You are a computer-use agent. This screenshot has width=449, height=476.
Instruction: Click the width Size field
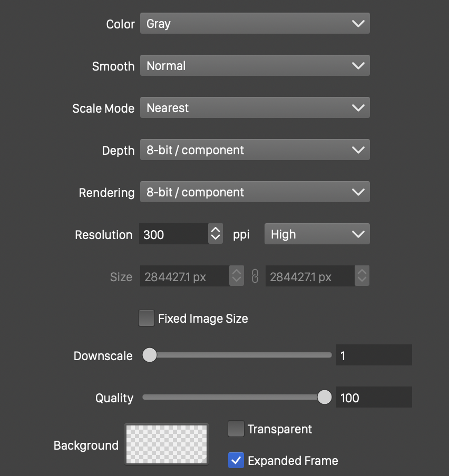click(184, 276)
